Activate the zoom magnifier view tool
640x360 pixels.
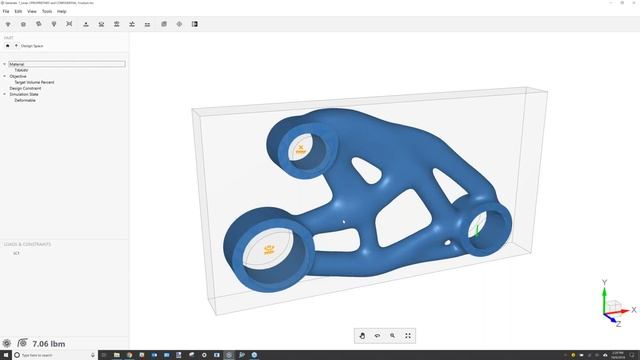pyautogui.click(x=392, y=336)
